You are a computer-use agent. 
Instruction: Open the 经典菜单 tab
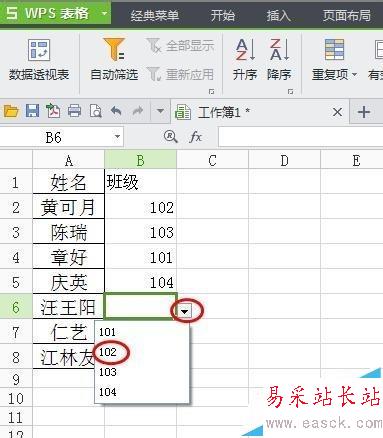[154, 15]
